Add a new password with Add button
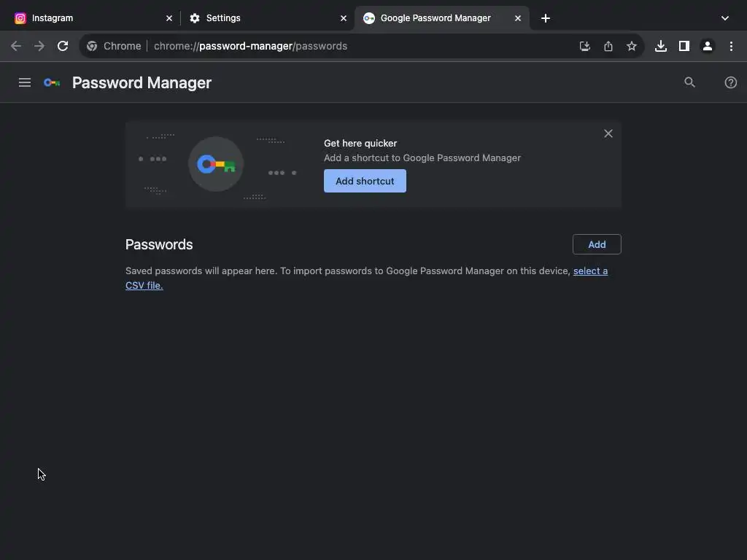This screenshot has height=560, width=747. click(597, 244)
